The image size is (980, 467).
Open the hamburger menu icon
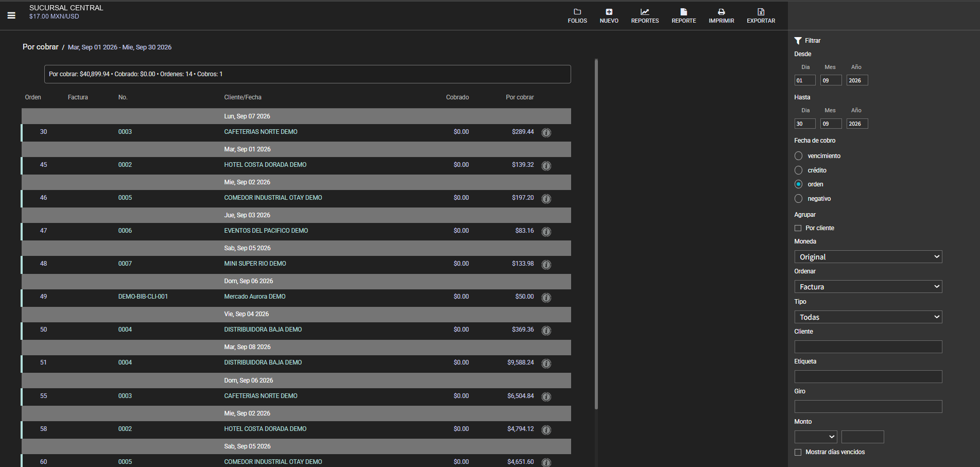pyautogui.click(x=11, y=15)
